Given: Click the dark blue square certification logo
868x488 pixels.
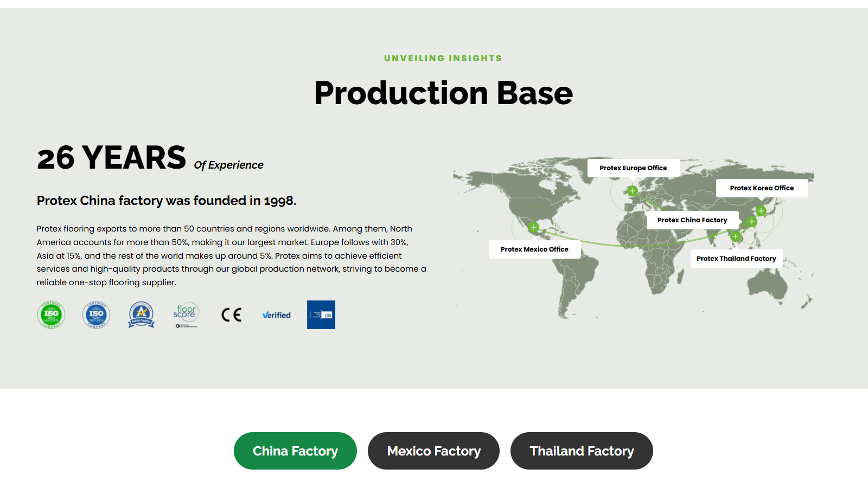Looking at the screenshot, I should [x=321, y=314].
